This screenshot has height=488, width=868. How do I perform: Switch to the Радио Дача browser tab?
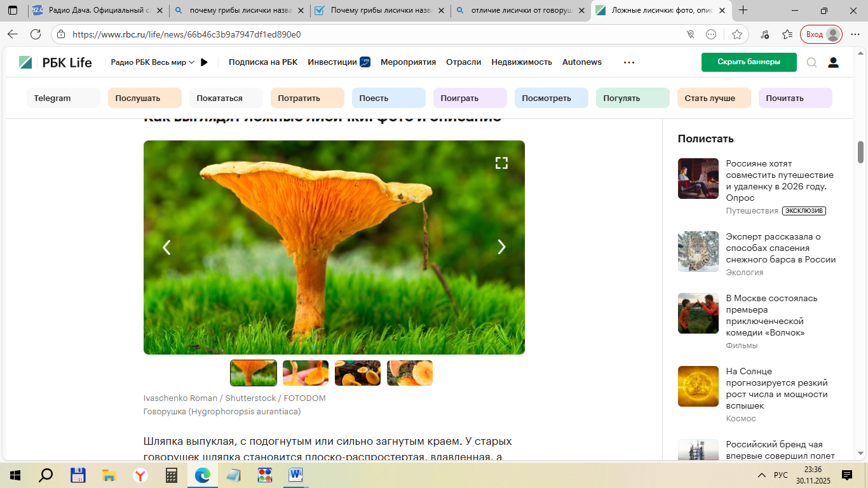pyautogui.click(x=98, y=10)
